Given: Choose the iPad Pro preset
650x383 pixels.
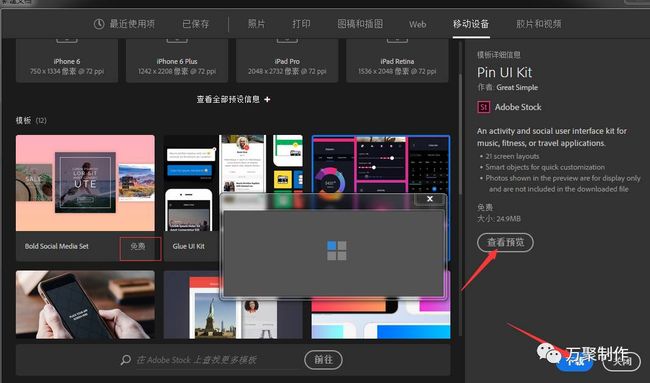Looking at the screenshot, I should 287,61.
